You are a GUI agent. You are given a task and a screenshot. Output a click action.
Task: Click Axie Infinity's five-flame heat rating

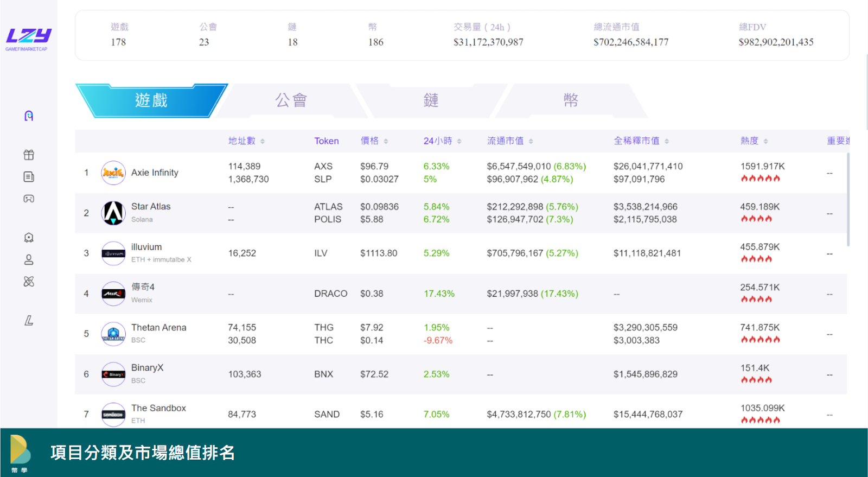(761, 179)
